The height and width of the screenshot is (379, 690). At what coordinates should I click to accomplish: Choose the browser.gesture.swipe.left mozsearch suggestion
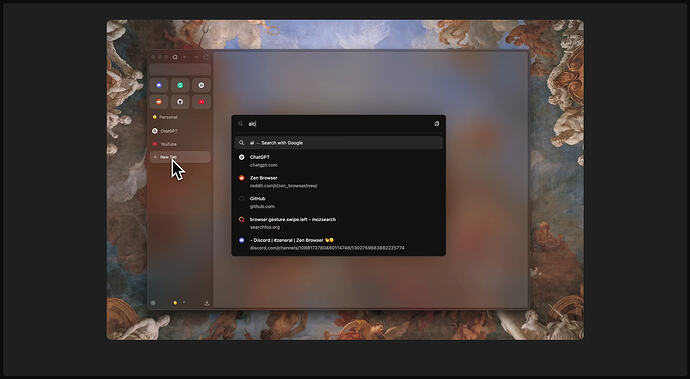coord(338,223)
